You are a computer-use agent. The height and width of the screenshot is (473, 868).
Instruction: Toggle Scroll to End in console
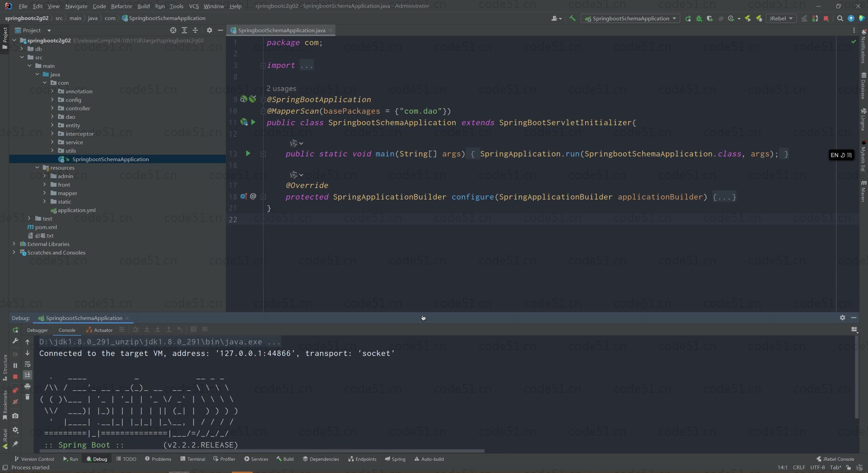pyautogui.click(x=27, y=375)
